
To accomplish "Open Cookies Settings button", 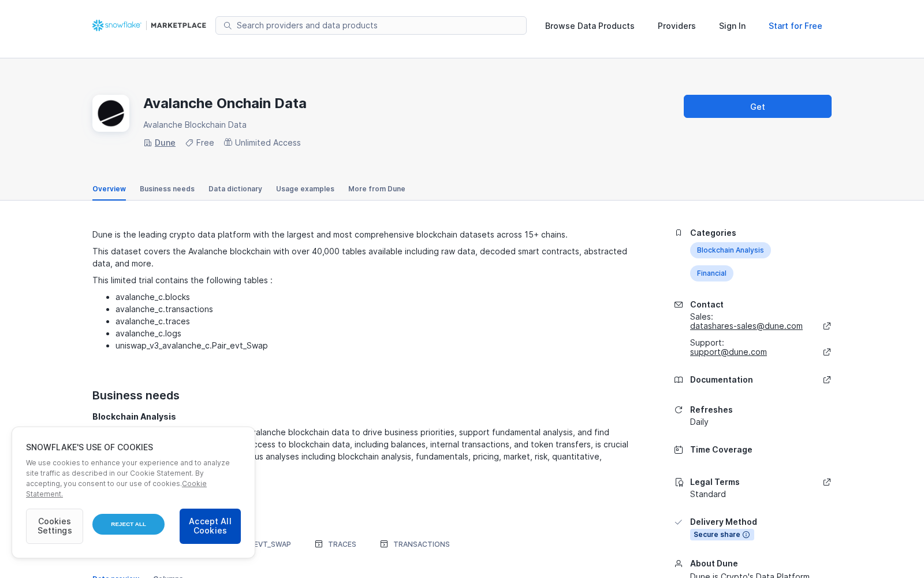I will coord(54,526).
